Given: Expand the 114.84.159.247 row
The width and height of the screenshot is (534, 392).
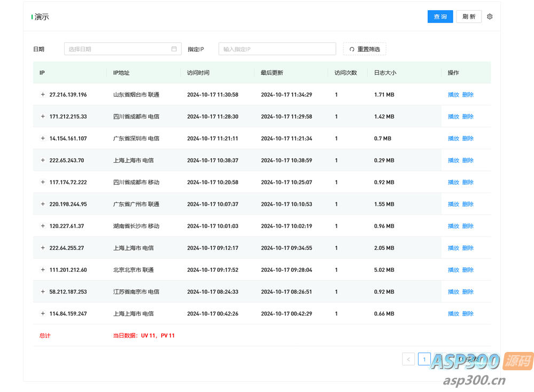Looking at the screenshot, I should click(43, 313).
